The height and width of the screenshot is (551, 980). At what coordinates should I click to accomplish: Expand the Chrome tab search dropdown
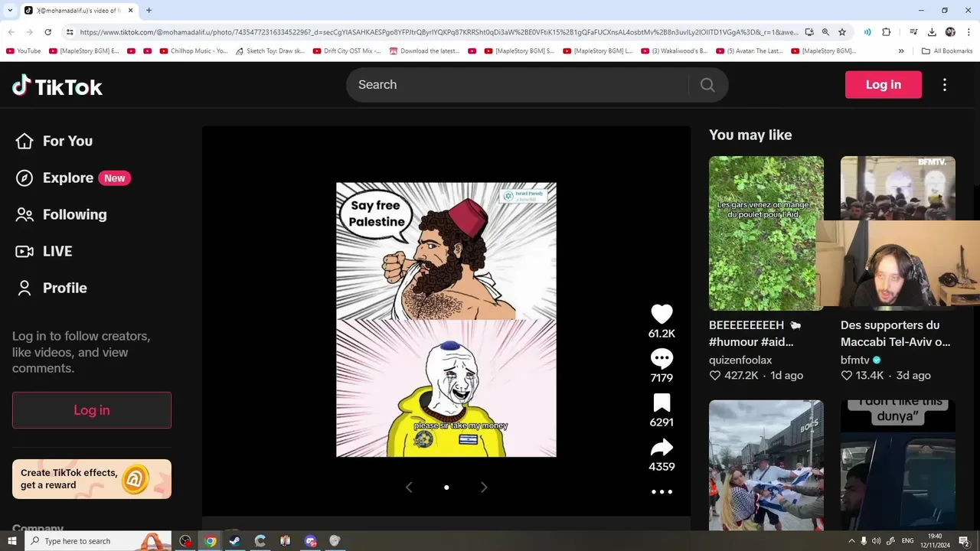click(10, 10)
